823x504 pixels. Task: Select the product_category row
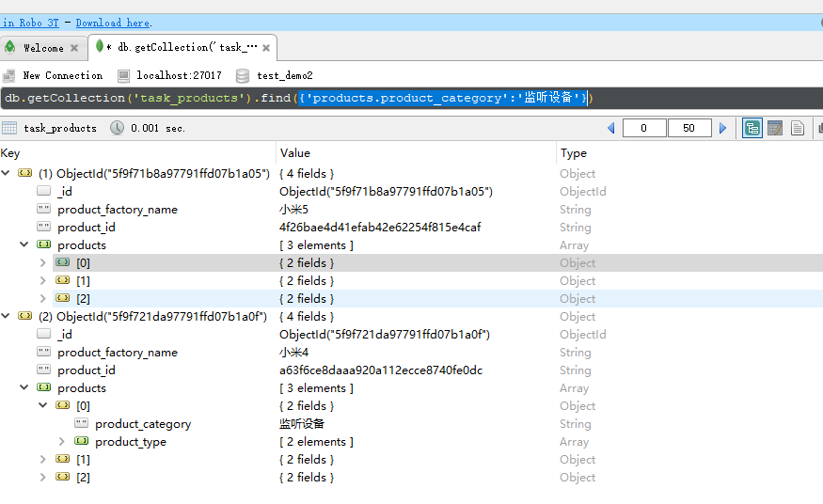pyautogui.click(x=412, y=424)
